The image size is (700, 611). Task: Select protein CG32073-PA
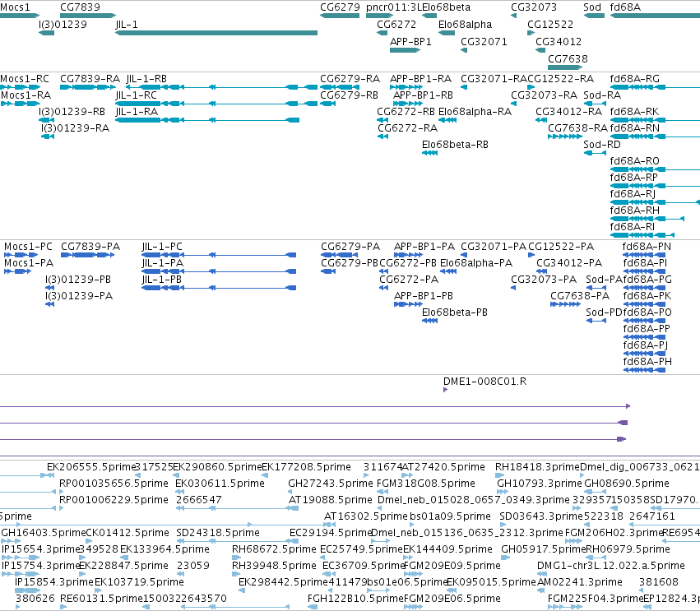tap(513, 288)
